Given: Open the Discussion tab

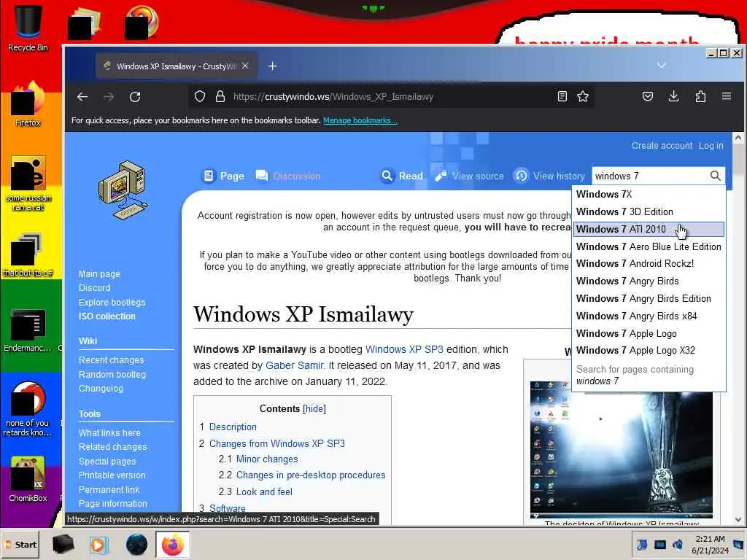Looking at the screenshot, I should (287, 176).
